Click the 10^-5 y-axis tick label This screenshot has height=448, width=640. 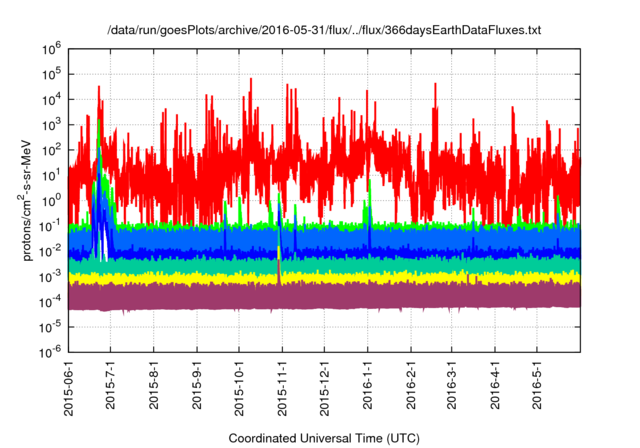(x=50, y=328)
